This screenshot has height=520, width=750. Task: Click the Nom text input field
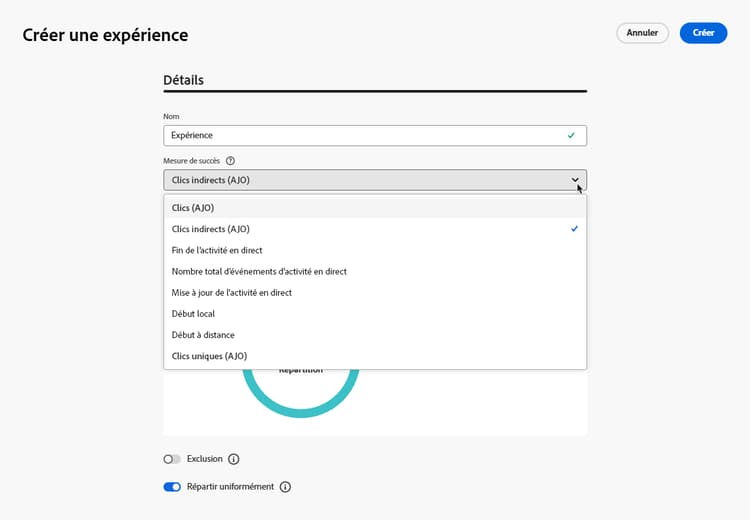click(360, 135)
